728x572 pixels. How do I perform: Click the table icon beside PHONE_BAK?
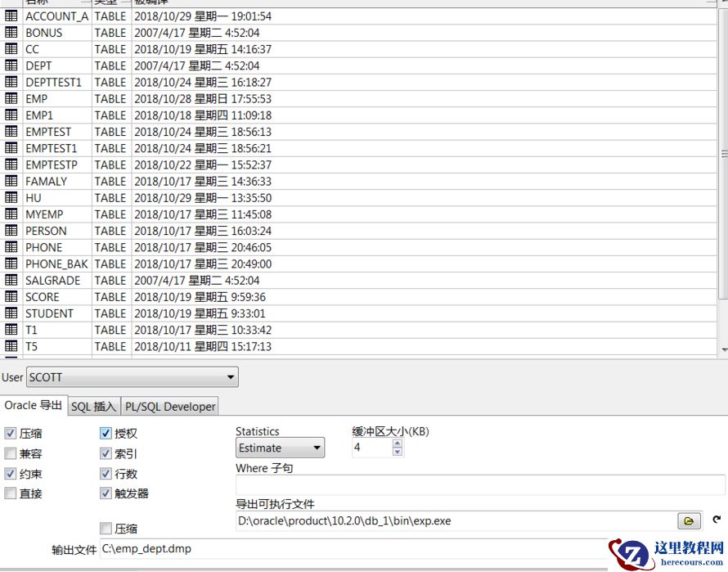tap(11, 263)
